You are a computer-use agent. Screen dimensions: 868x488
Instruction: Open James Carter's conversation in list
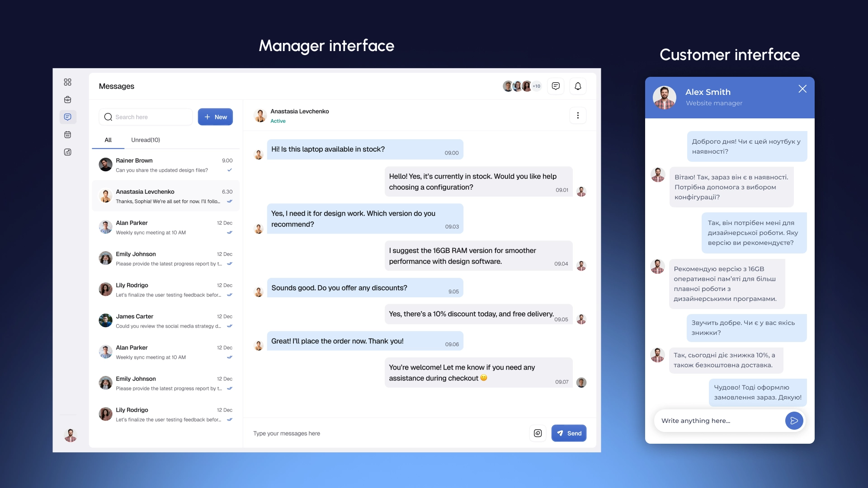tap(165, 321)
